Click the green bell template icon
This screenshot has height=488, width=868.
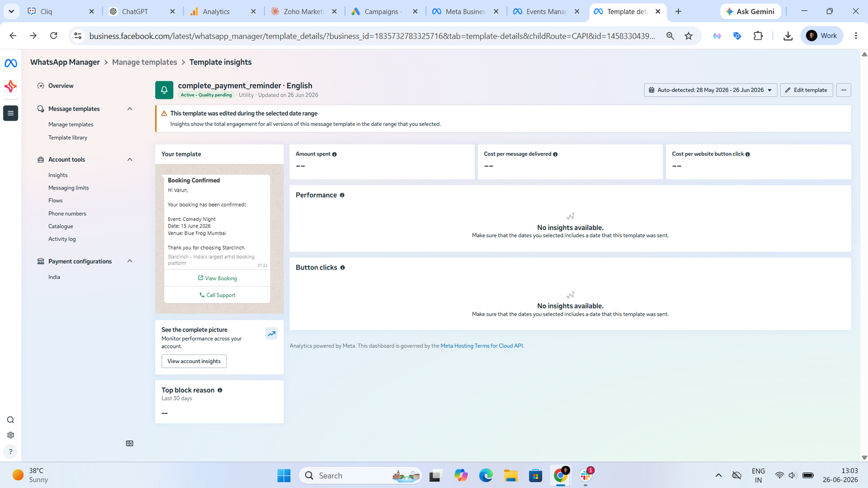coord(164,90)
